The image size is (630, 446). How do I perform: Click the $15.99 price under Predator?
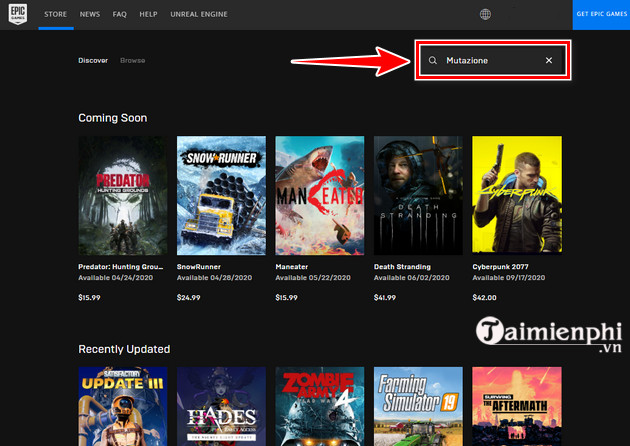pyautogui.click(x=89, y=298)
